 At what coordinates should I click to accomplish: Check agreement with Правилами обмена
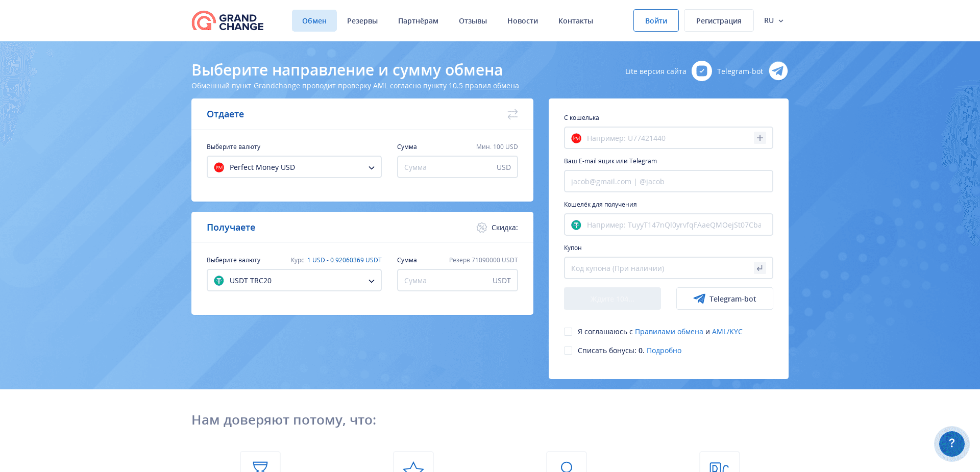point(568,332)
